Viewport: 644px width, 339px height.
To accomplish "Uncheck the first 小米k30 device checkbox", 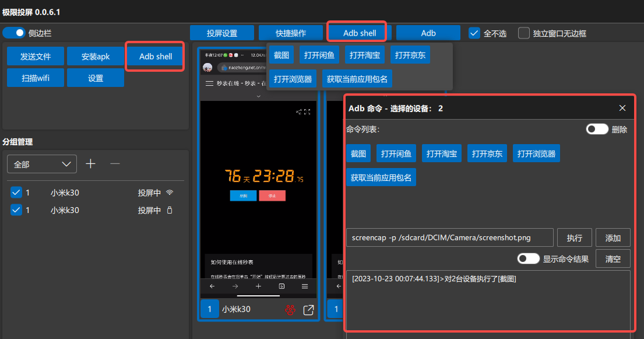I will pos(16,193).
